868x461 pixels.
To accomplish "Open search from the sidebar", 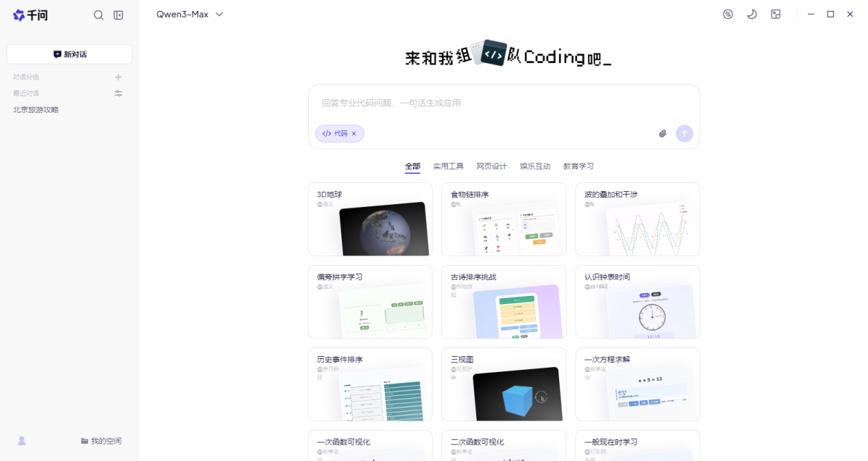I will (98, 14).
